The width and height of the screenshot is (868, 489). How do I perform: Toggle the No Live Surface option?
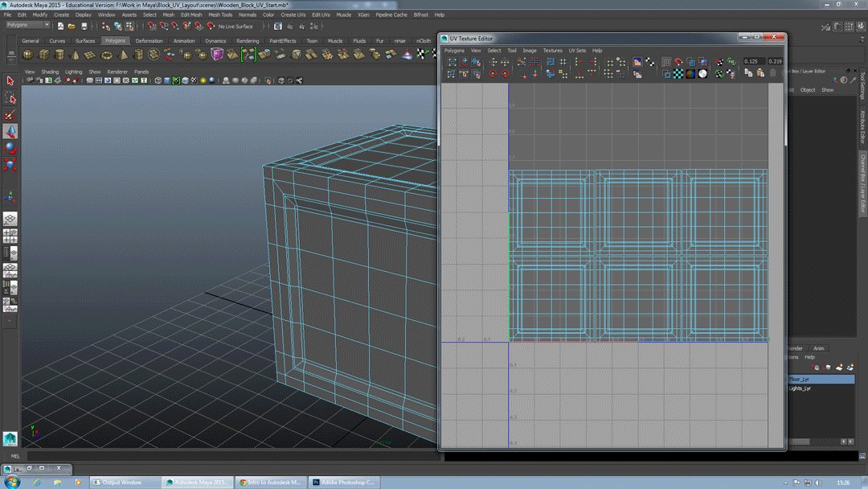(x=235, y=27)
